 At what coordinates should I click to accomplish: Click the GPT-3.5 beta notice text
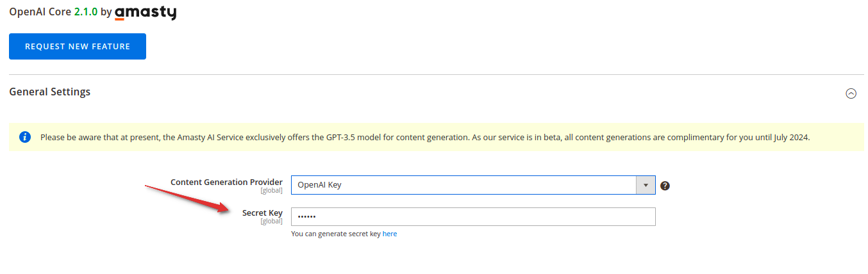425,137
